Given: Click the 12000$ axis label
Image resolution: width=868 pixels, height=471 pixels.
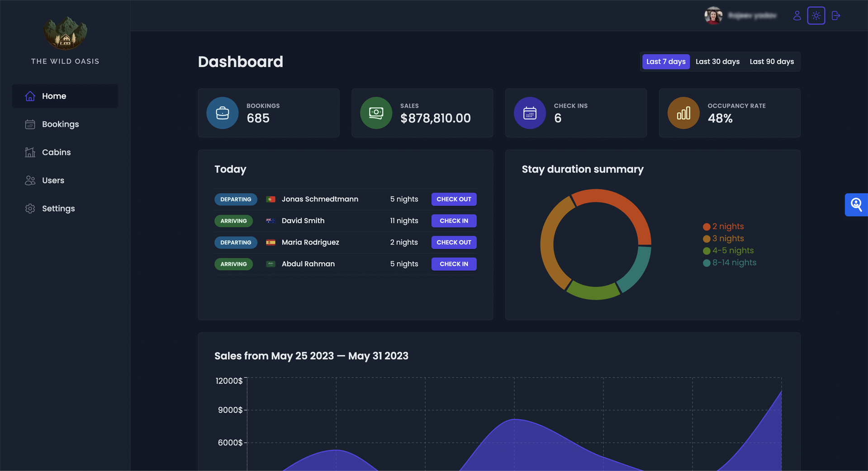Looking at the screenshot, I should point(229,381).
